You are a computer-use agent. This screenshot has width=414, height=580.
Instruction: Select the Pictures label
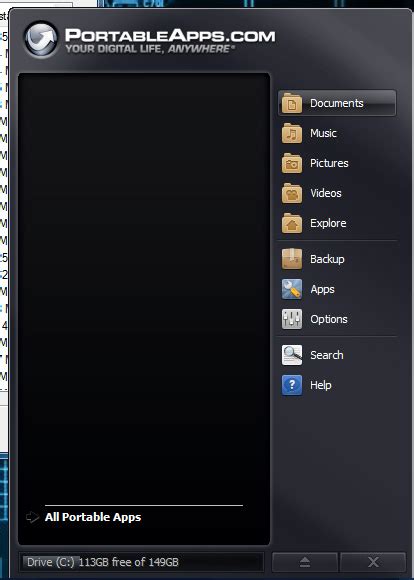coord(329,163)
